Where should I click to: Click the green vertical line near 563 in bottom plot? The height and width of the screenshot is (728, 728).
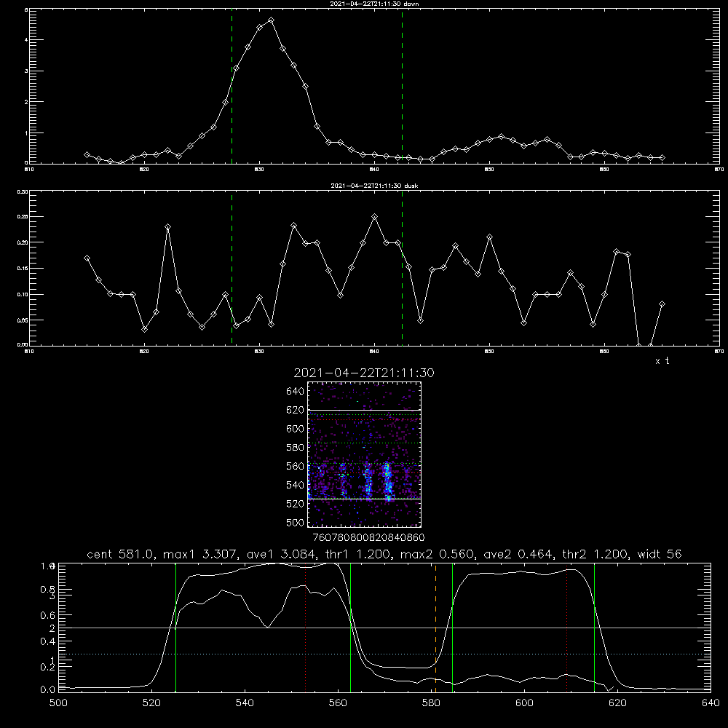(351, 628)
